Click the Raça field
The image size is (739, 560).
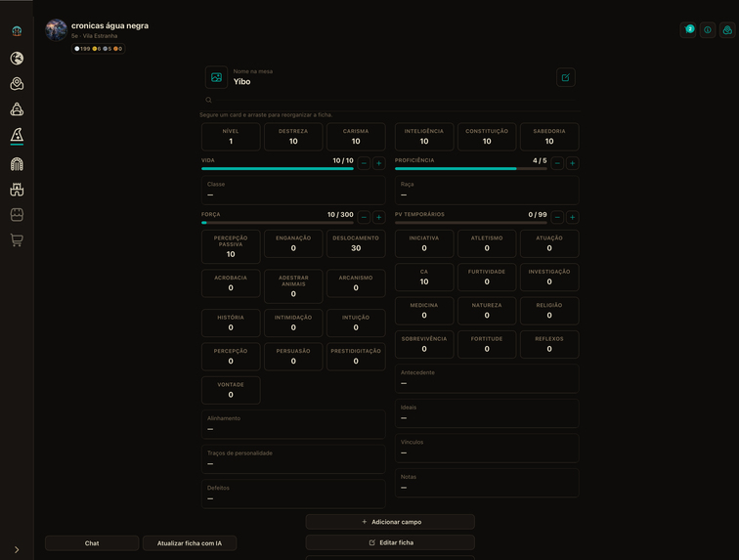pos(487,190)
